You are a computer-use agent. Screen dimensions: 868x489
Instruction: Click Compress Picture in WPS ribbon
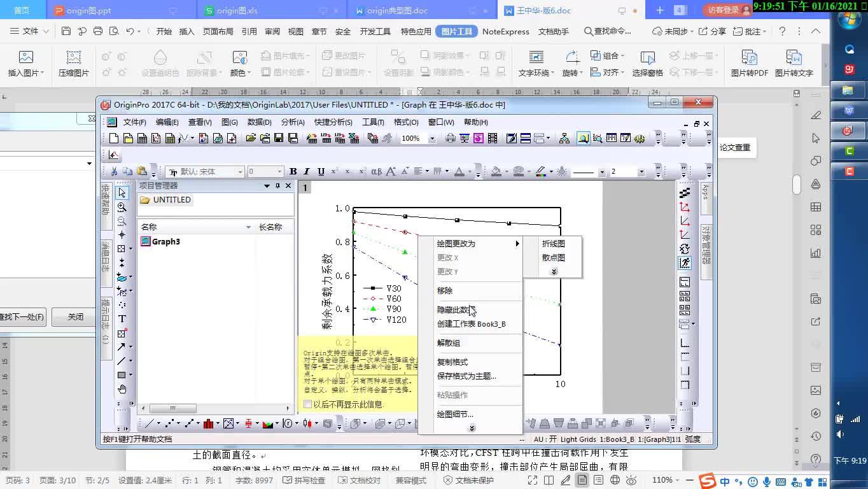[74, 64]
